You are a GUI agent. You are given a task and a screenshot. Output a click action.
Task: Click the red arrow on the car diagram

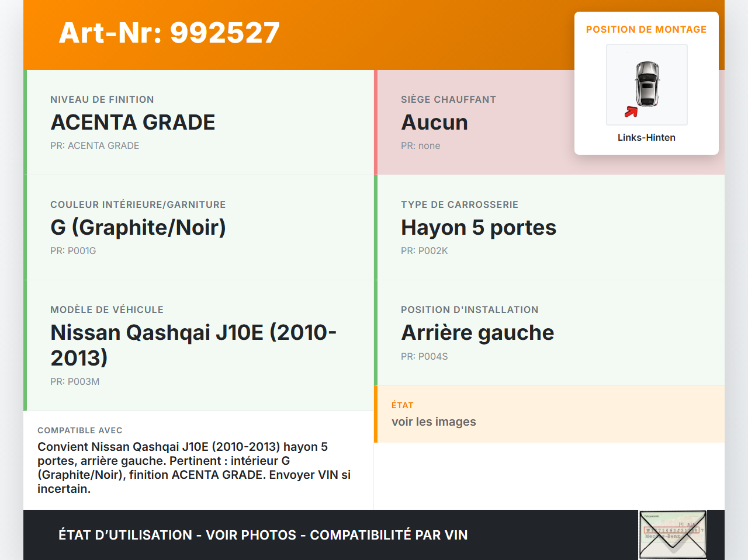(x=631, y=112)
